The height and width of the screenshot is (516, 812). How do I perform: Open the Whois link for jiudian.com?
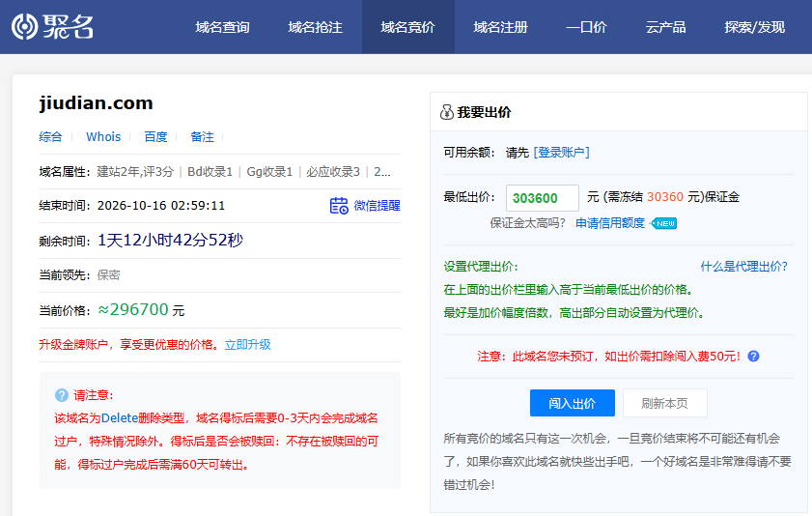point(103,137)
